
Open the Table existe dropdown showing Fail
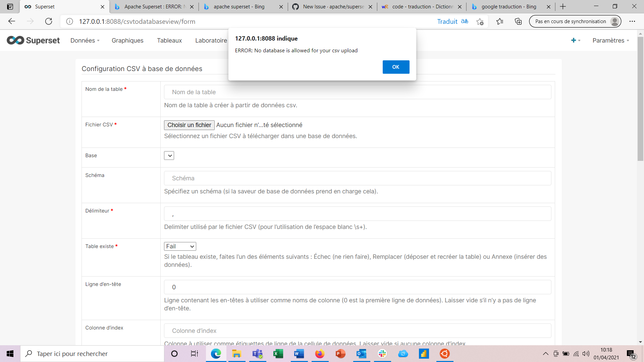pyautogui.click(x=180, y=246)
